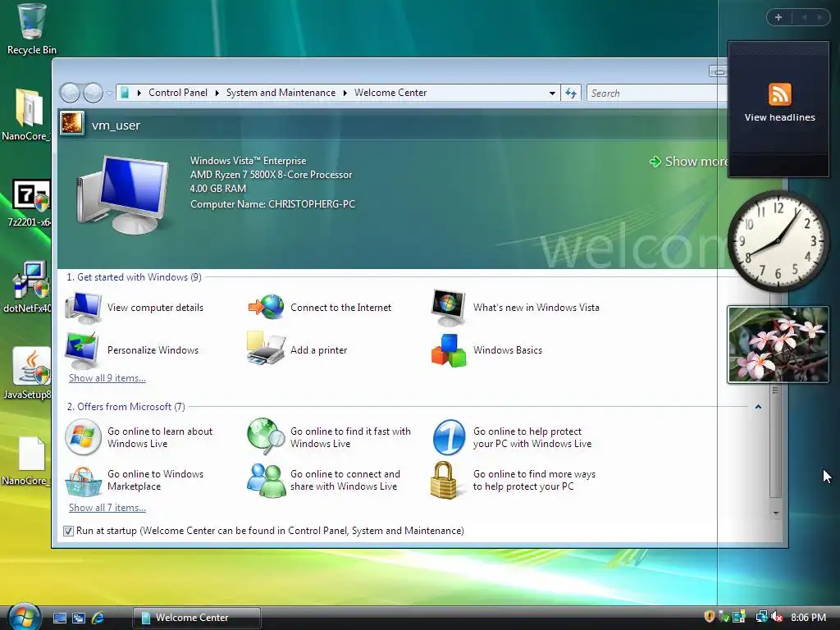The width and height of the screenshot is (840, 630).
Task: Click the Connect to the Internet globe icon
Action: click(x=267, y=307)
